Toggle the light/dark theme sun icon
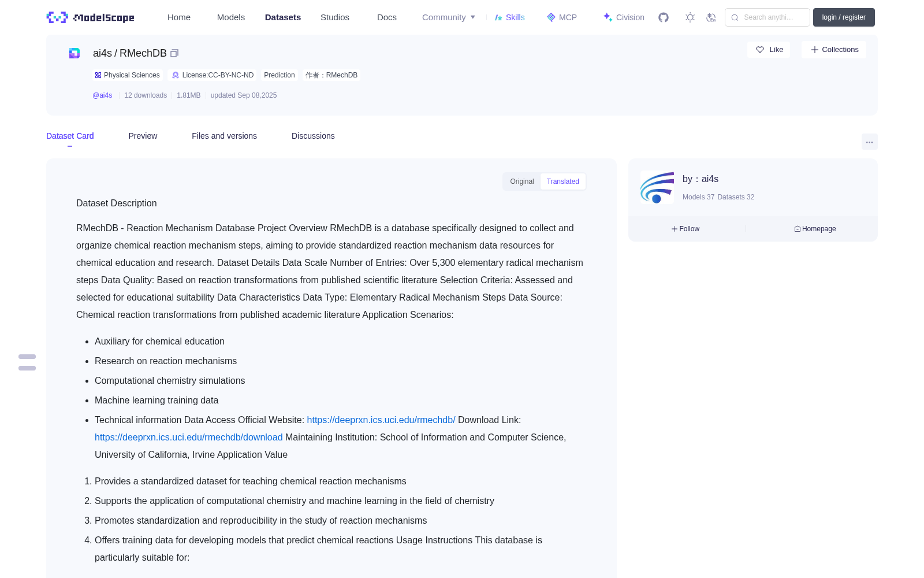 (690, 17)
